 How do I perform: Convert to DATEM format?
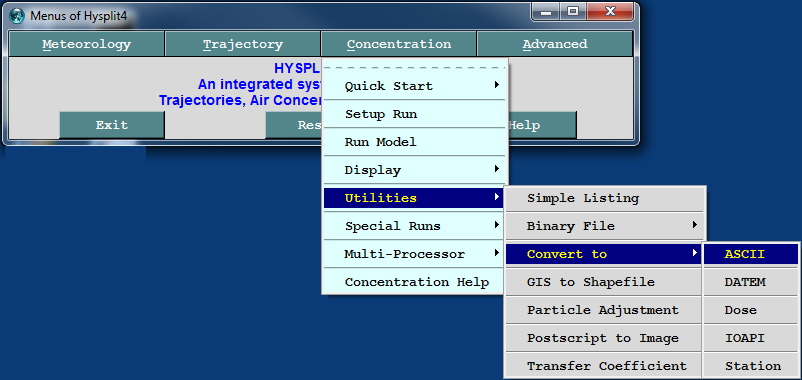(751, 282)
